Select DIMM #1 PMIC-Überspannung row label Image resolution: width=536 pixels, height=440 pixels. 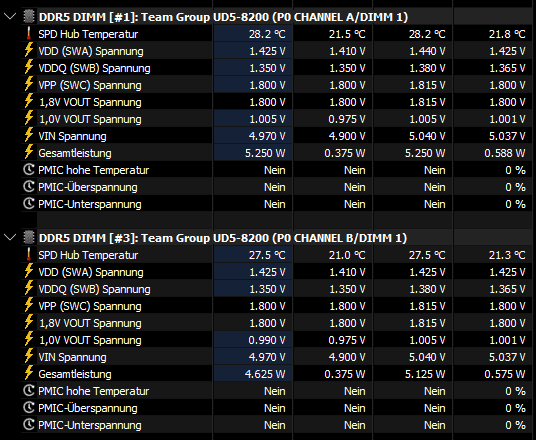point(88,187)
